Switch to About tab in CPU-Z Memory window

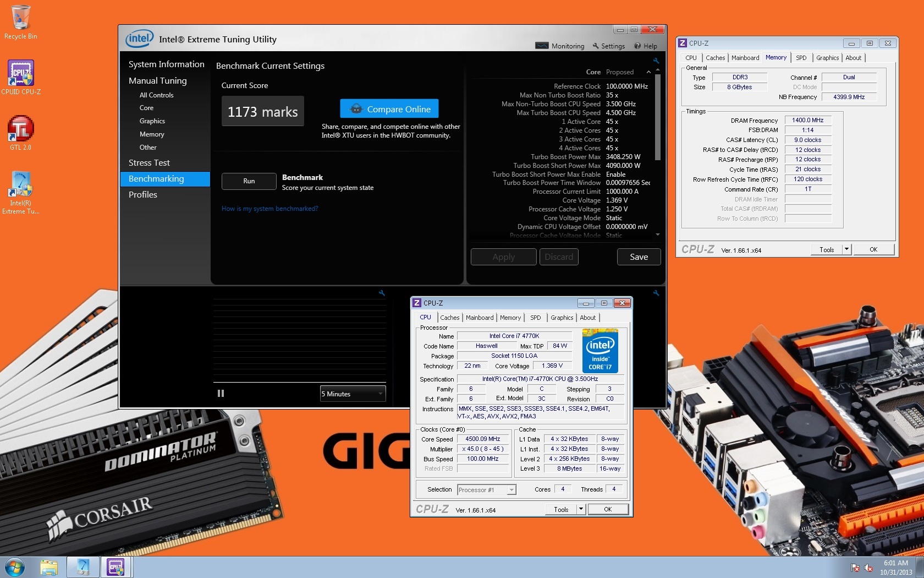tap(853, 58)
